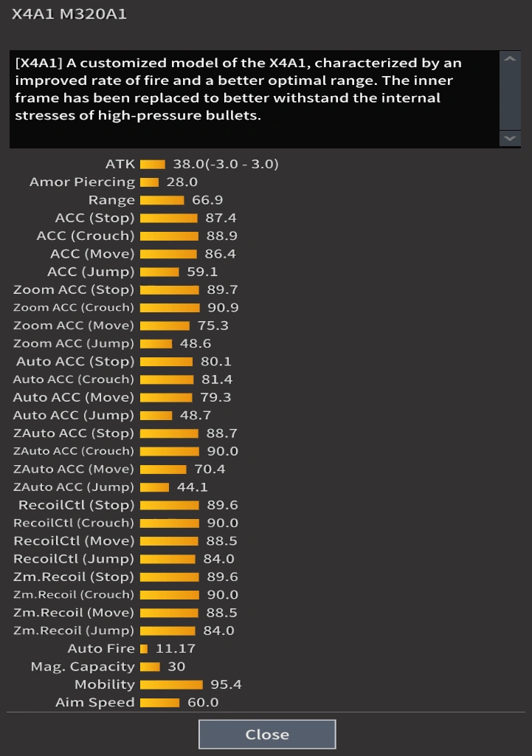Click the Zm.Recoil (Jump) bar
The image size is (532, 756).
[x=167, y=630]
